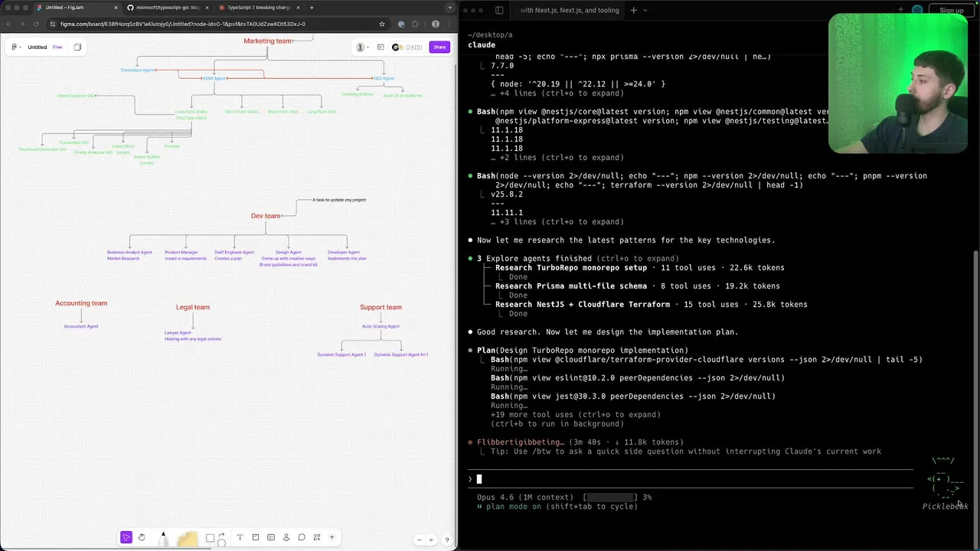Click the Marketing team heading
Image resolution: width=980 pixels, height=551 pixels.
[x=267, y=41]
